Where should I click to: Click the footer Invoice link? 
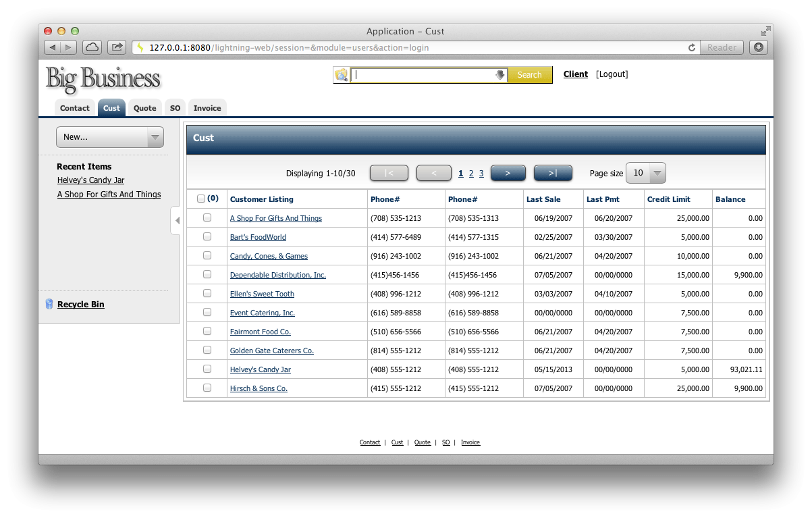pos(470,442)
